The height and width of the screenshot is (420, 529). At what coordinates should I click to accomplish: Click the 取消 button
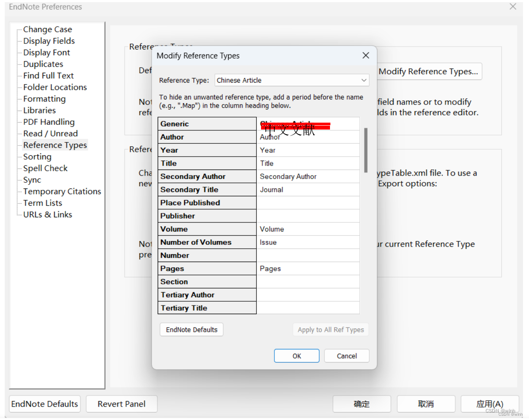tap(426, 404)
